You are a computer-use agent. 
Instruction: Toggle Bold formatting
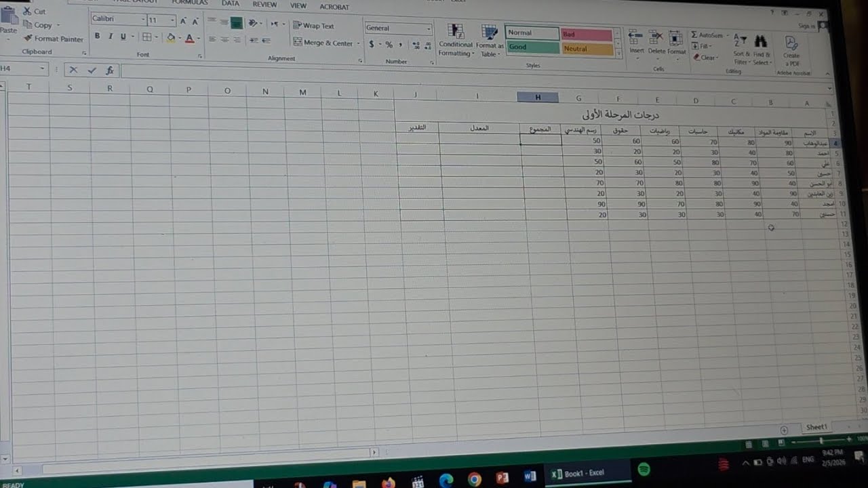coord(97,36)
